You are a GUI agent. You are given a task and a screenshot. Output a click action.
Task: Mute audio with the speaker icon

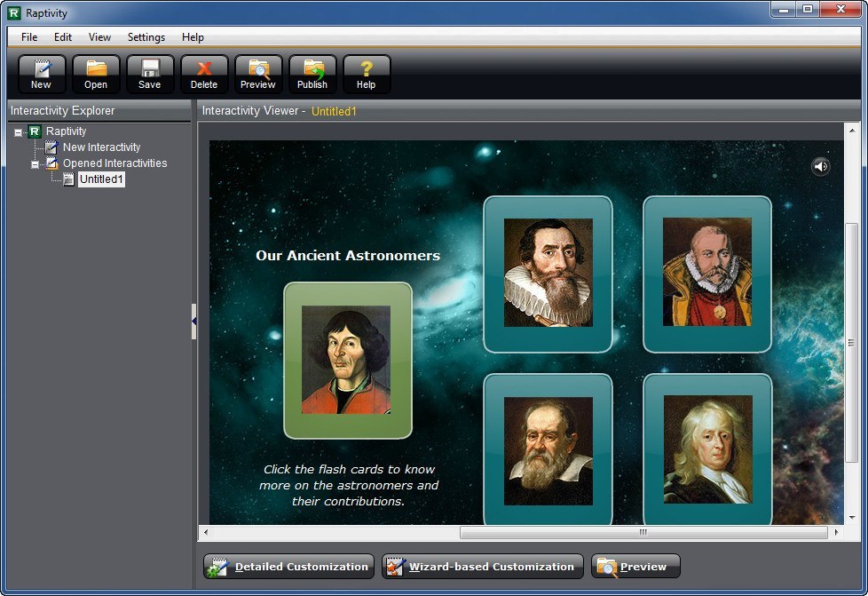coord(821,166)
